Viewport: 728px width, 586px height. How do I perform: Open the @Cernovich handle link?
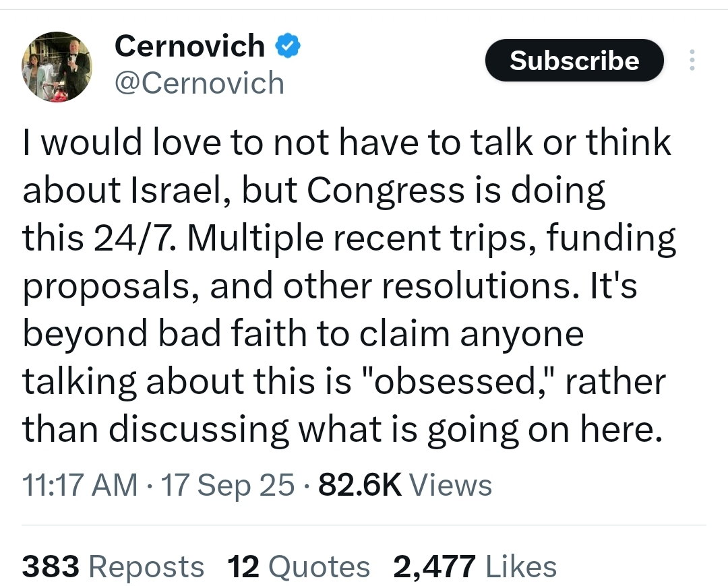[x=200, y=84]
